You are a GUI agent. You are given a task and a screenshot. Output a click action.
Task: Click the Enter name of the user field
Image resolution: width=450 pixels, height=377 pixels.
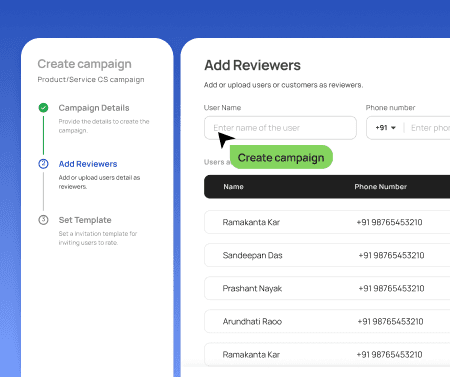[x=280, y=128]
